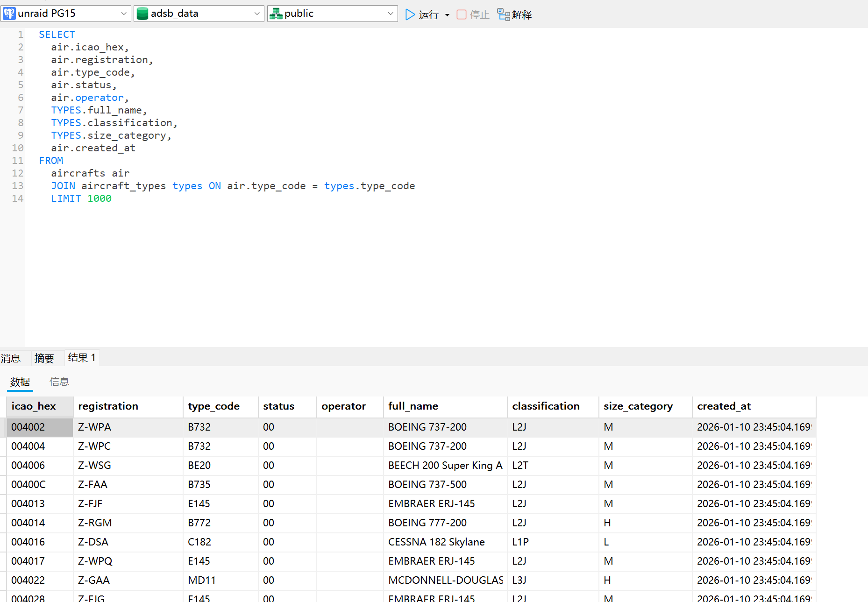The image size is (868, 602).
Task: Click the CESSNA 182 Skylane cell
Action: [445, 542]
